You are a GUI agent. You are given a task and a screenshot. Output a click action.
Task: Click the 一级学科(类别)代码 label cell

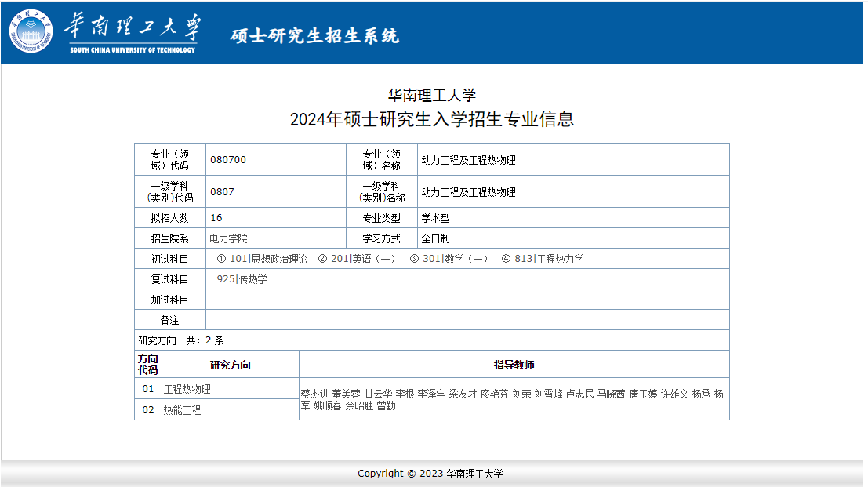[x=170, y=191]
